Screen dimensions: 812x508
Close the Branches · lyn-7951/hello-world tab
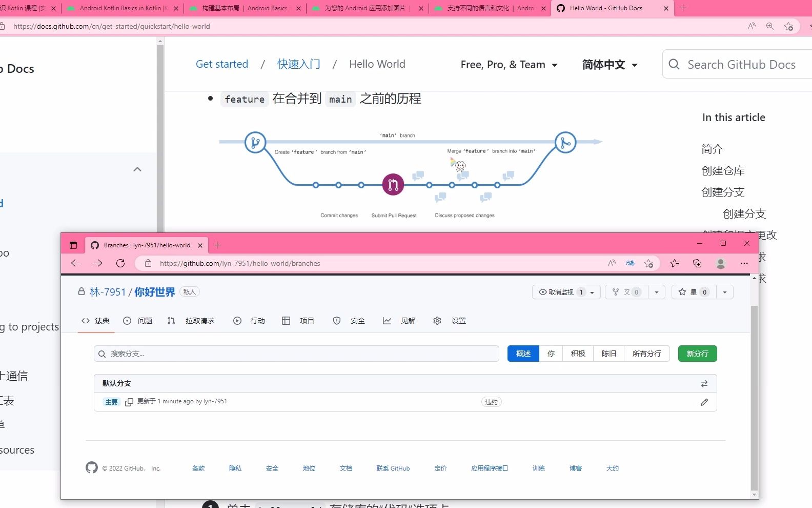(x=200, y=245)
